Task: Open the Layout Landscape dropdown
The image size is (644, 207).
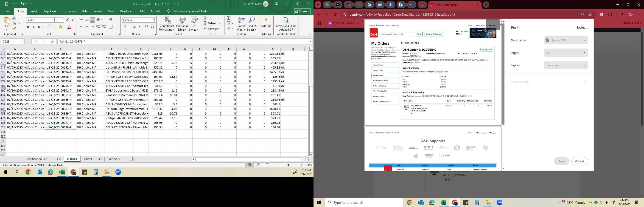Action: pyautogui.click(x=566, y=65)
